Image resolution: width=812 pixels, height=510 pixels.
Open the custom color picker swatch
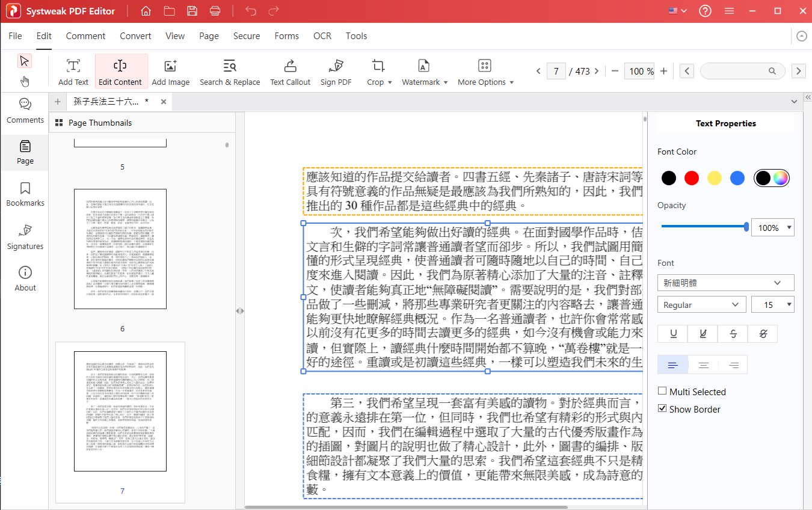781,178
